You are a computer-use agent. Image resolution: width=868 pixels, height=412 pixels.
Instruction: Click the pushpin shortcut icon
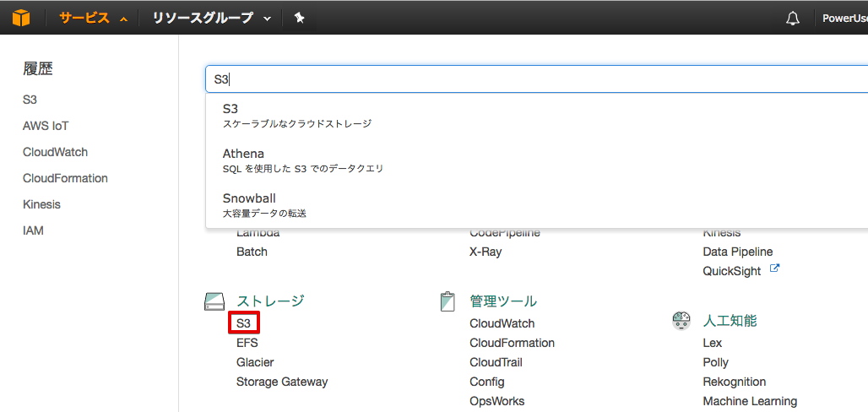300,19
